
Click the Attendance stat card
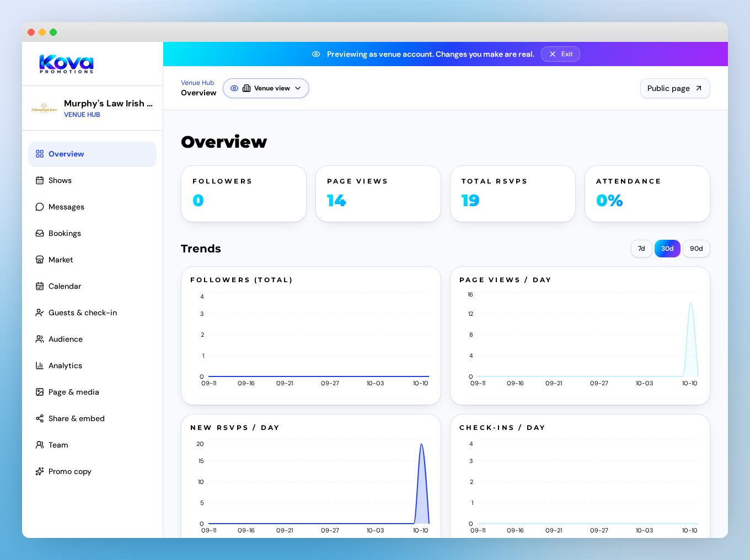[647, 194]
